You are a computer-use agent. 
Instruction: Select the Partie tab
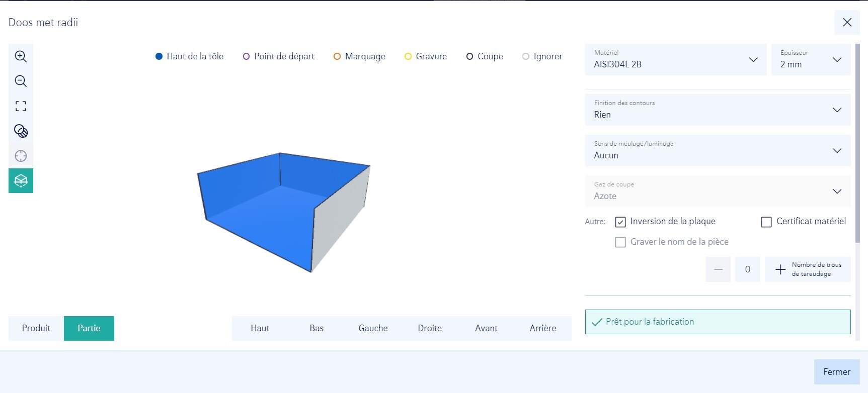(89, 328)
